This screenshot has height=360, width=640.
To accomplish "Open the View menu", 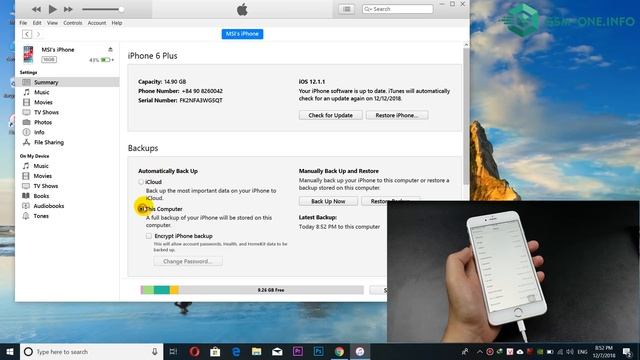I will click(52, 23).
